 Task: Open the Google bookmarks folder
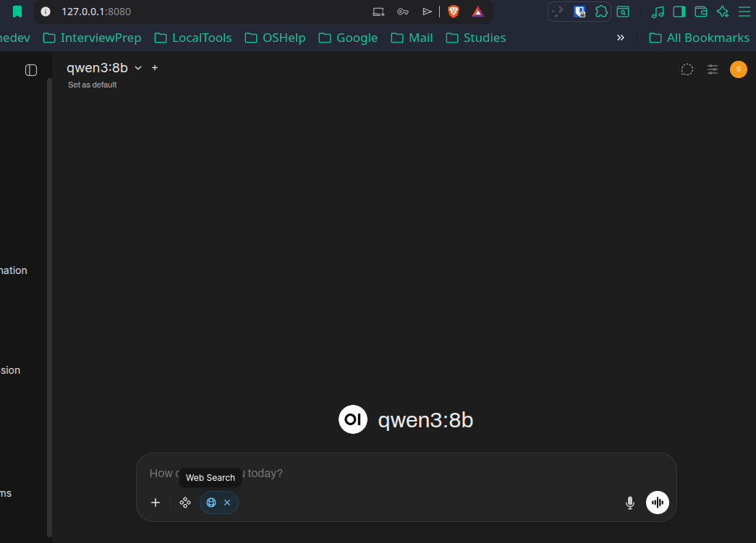pyautogui.click(x=348, y=38)
